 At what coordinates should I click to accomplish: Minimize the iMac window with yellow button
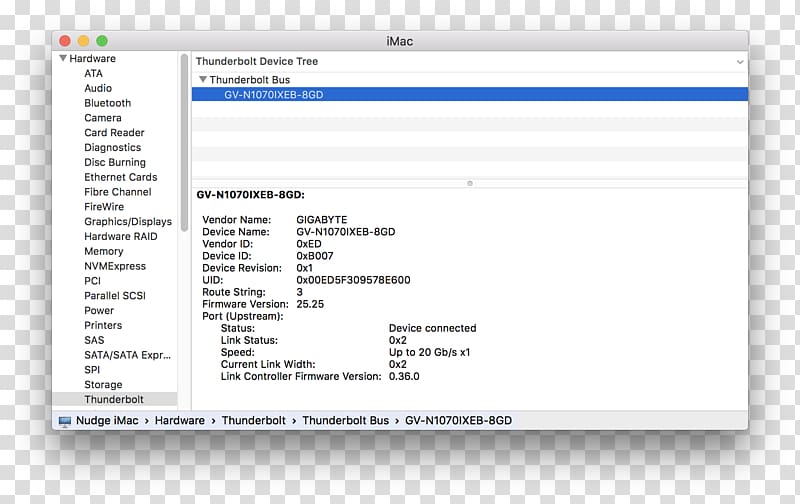pyautogui.click(x=83, y=41)
